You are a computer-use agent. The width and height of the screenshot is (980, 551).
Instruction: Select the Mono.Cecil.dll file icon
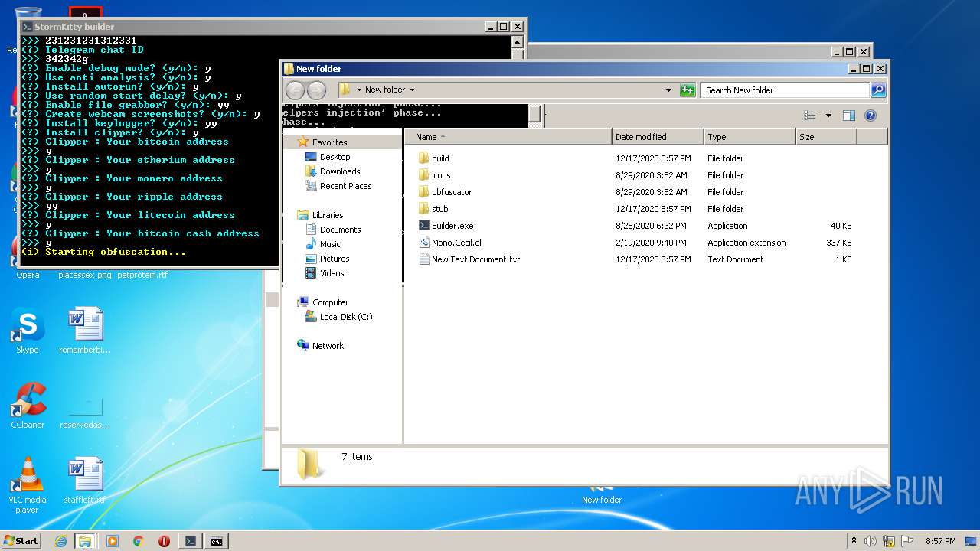pyautogui.click(x=424, y=243)
